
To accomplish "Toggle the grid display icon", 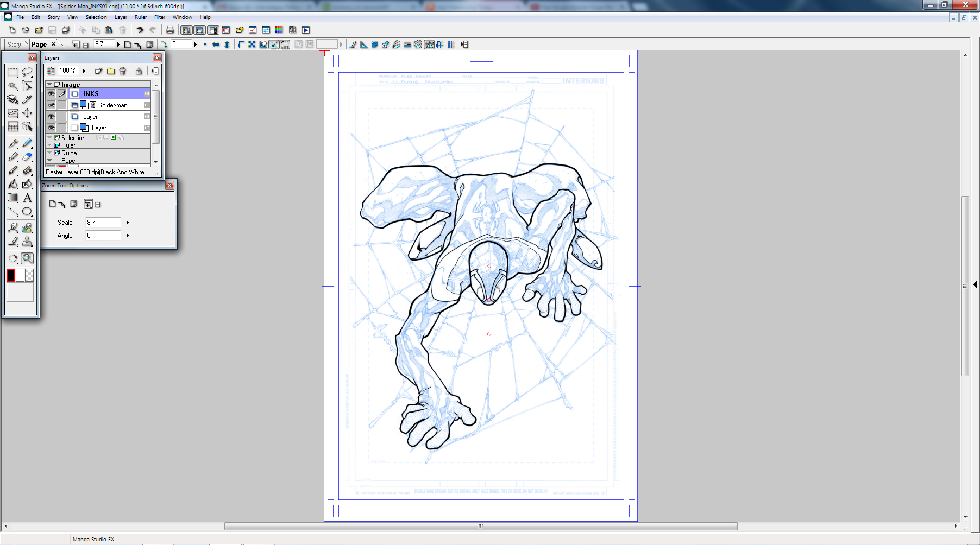I will [x=451, y=45].
